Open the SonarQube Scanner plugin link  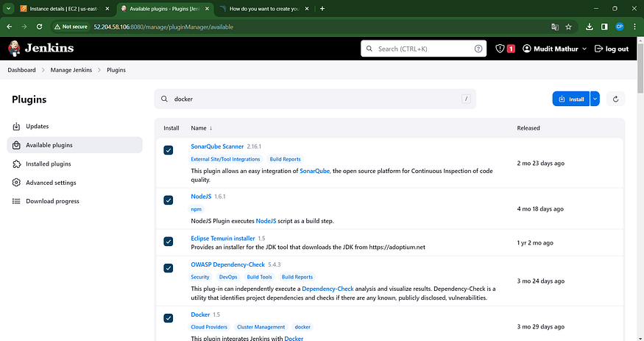(217, 147)
